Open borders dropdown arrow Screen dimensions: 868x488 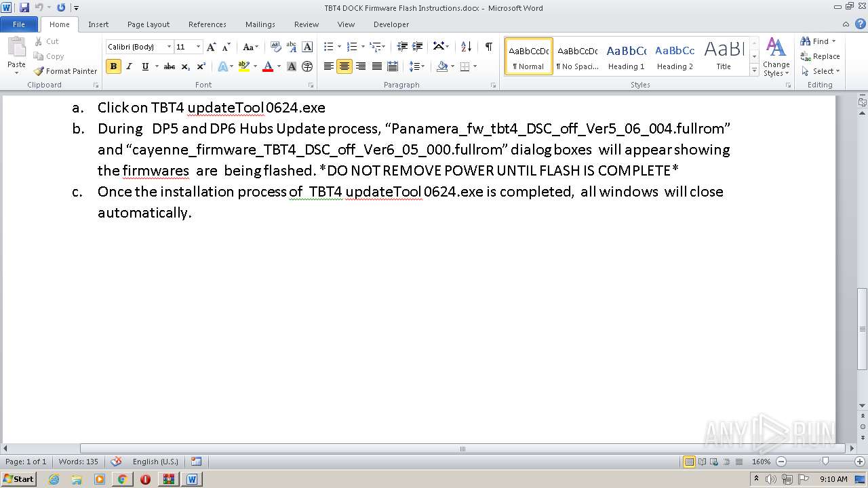(475, 66)
